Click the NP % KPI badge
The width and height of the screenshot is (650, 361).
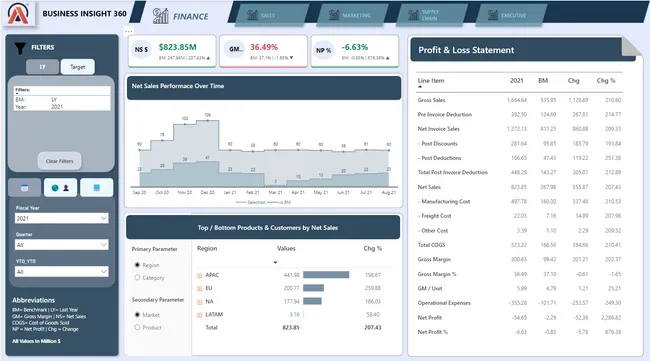pyautogui.click(x=323, y=50)
